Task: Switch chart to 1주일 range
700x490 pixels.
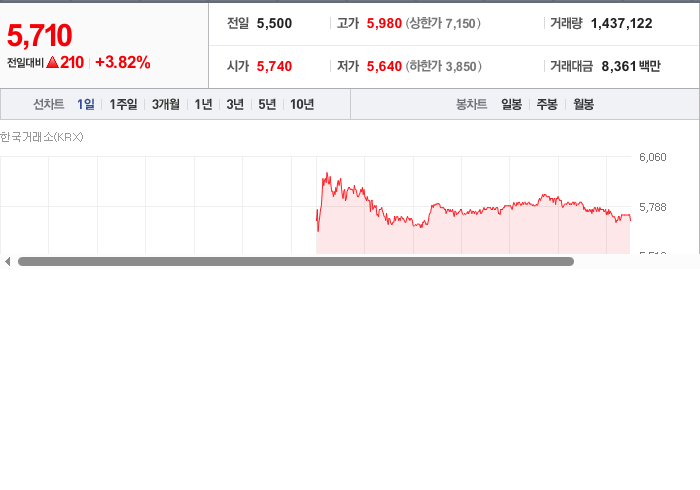Action: [x=123, y=104]
